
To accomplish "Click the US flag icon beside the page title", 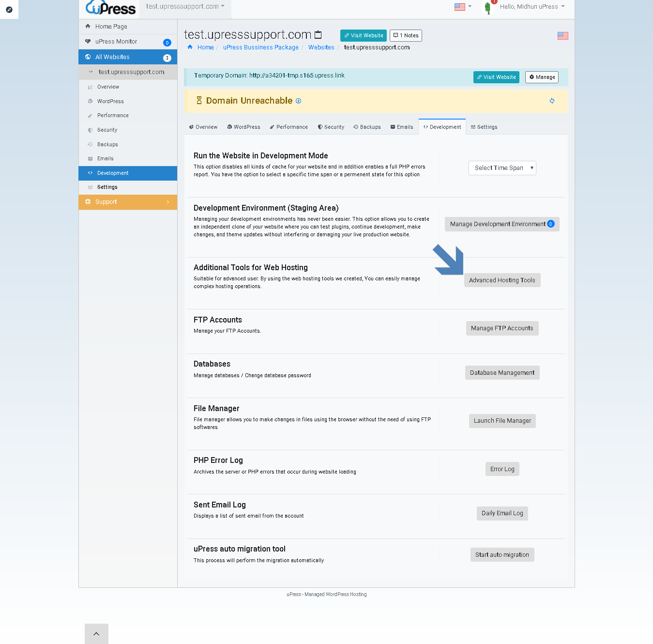I will coord(562,36).
